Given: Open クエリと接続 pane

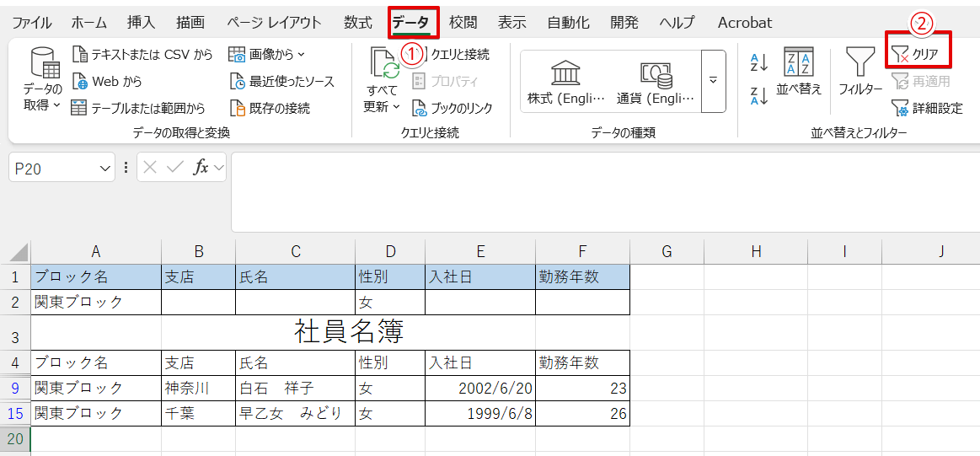Looking at the screenshot, I should 452,55.
